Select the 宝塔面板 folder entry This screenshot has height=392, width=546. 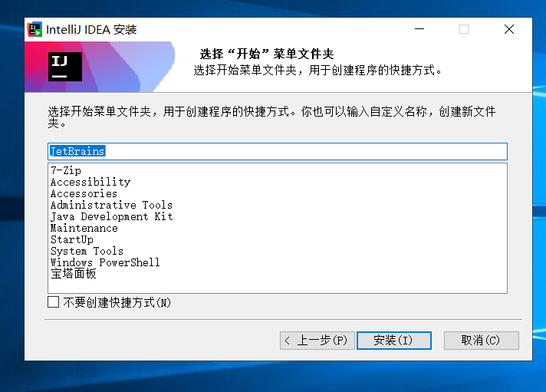click(74, 274)
